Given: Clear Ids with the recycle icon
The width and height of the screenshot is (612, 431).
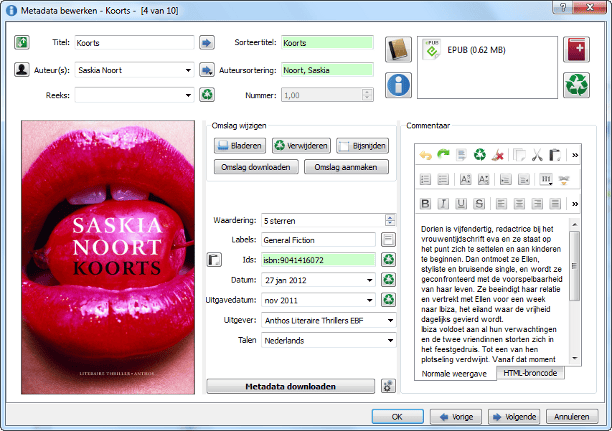Looking at the screenshot, I should click(x=388, y=259).
